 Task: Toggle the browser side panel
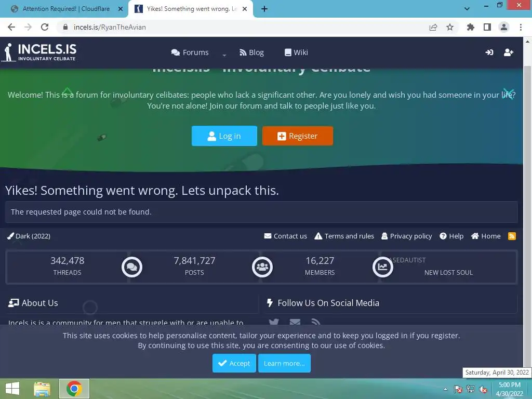click(x=487, y=27)
